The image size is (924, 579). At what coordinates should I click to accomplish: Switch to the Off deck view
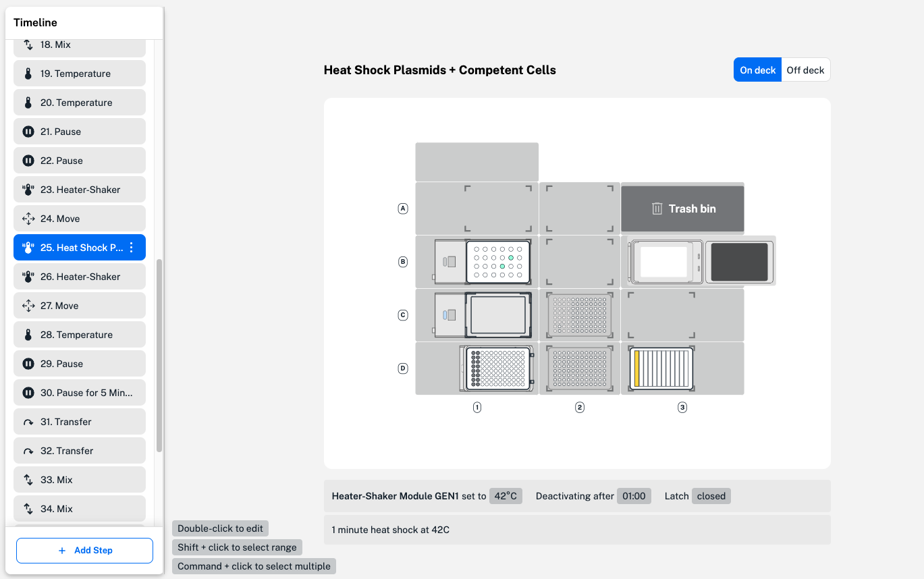tap(805, 70)
